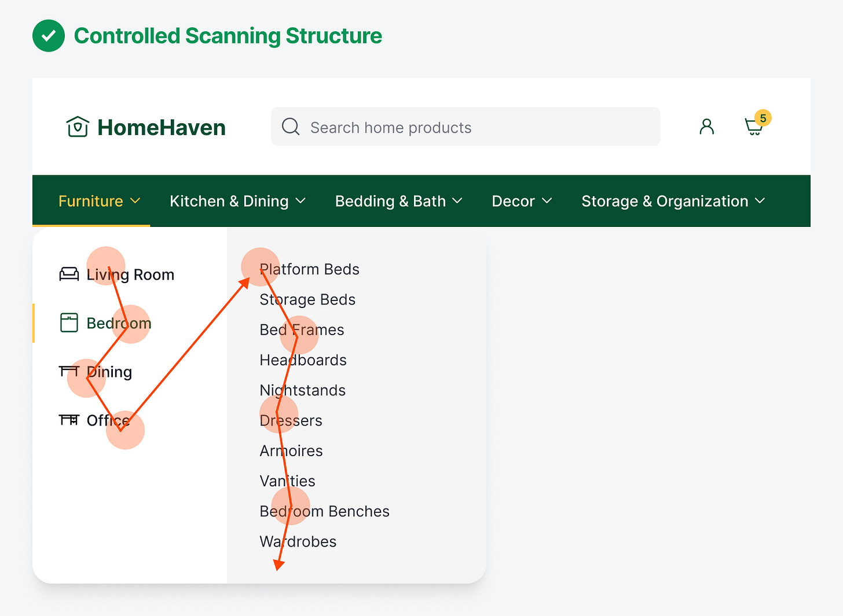Click the Platform Beds link
This screenshot has height=616, width=843.
tap(309, 269)
